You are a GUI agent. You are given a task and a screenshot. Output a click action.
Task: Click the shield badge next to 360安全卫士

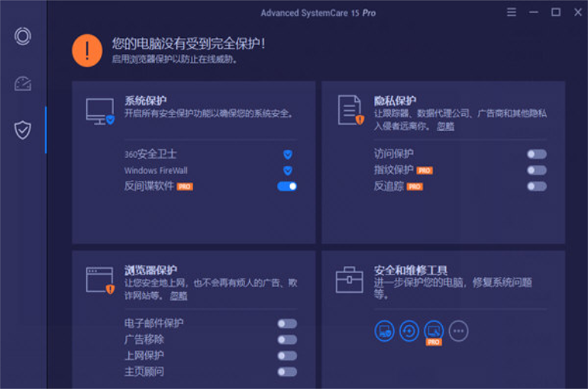click(288, 154)
